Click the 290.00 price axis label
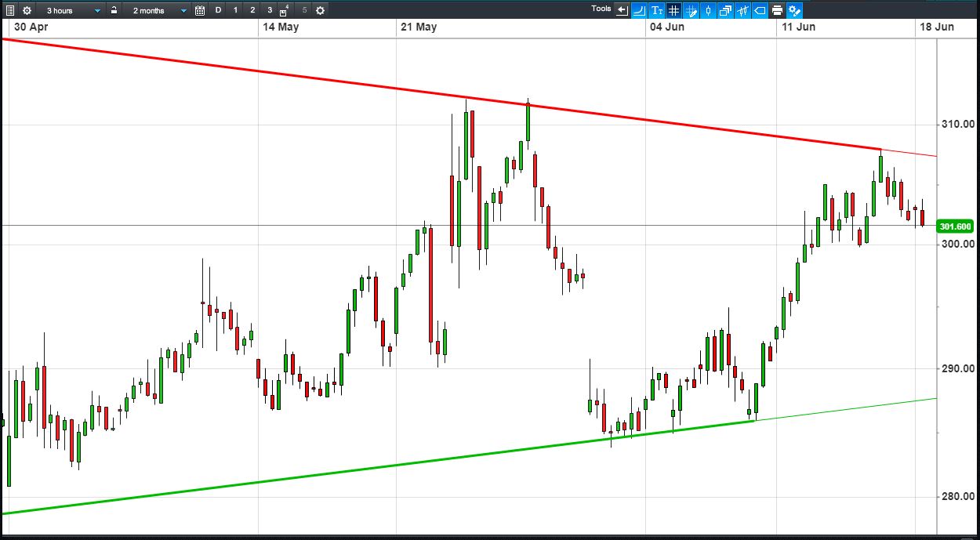Viewport: 980px width, 540px height. coord(959,368)
